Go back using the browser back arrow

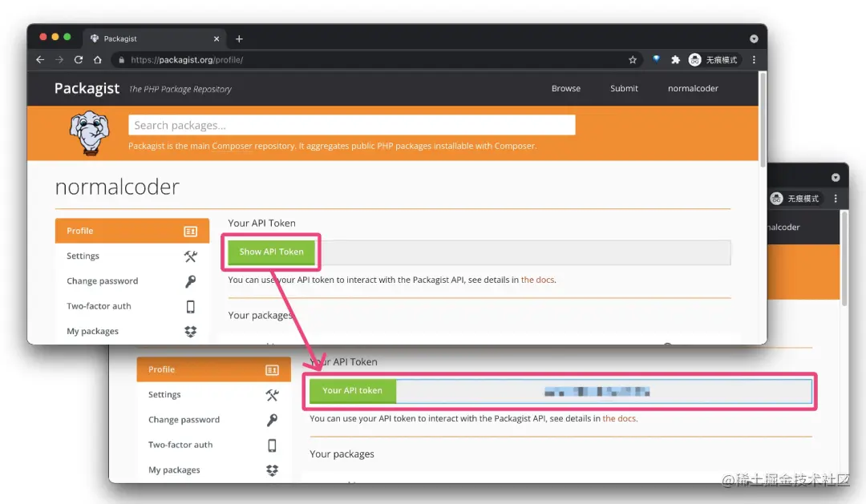pyautogui.click(x=40, y=59)
